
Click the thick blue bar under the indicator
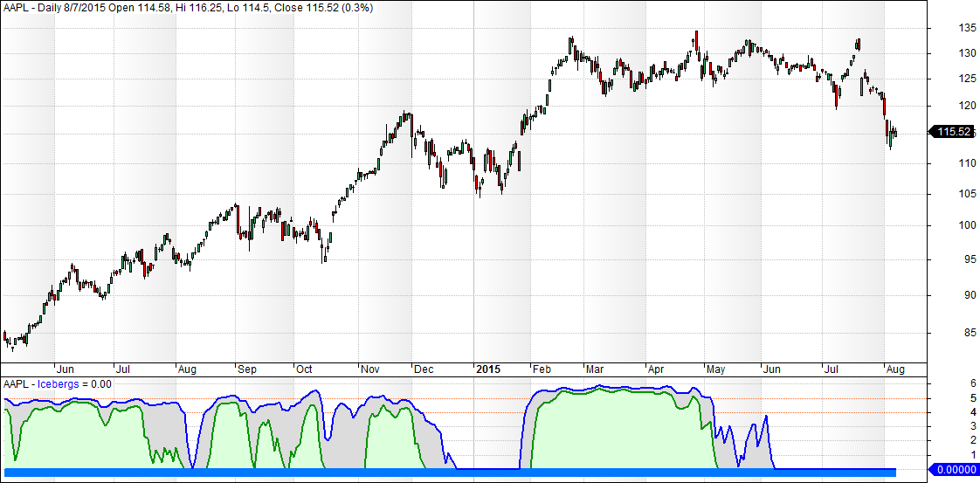point(437,473)
